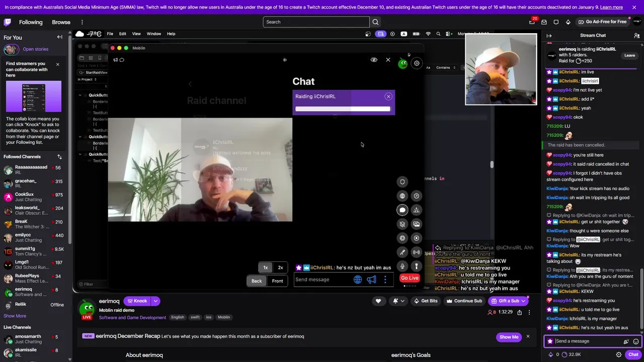Toggle the Moblin eye visibility icon
Image resolution: width=644 pixels, height=362 pixels.
[374, 60]
